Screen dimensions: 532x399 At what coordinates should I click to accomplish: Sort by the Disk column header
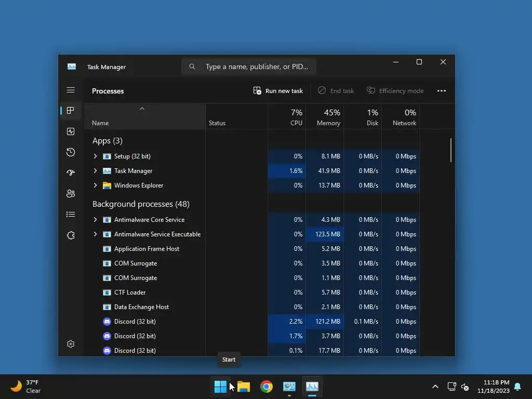[x=363, y=117]
